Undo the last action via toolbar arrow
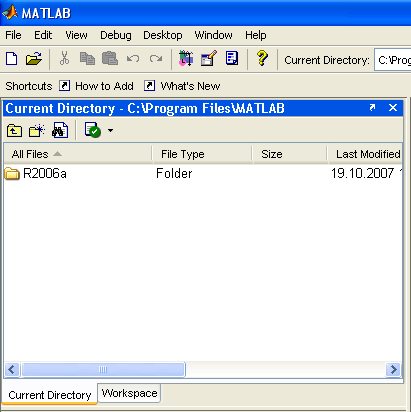 [x=133, y=59]
